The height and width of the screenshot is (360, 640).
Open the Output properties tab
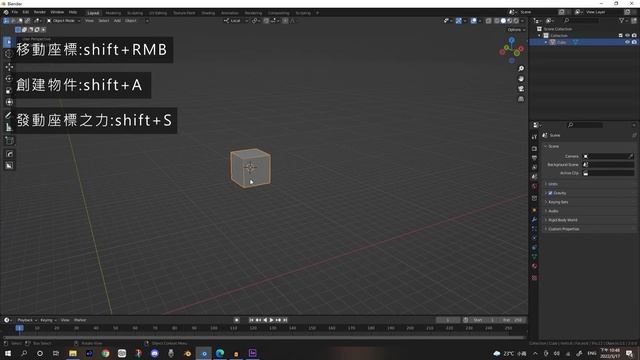pyautogui.click(x=534, y=158)
